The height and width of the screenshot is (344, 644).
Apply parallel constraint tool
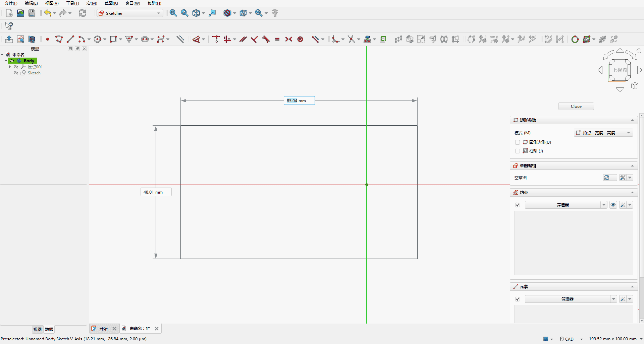[x=243, y=39]
